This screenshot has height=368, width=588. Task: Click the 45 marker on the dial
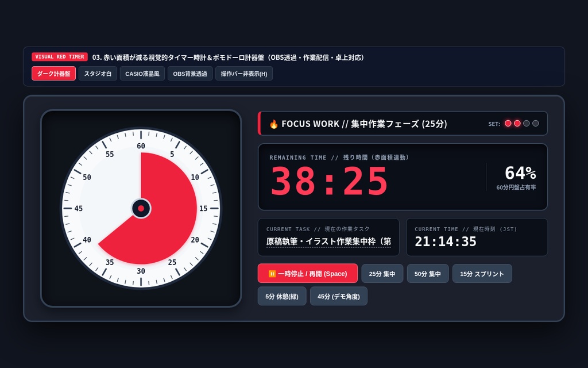78,208
